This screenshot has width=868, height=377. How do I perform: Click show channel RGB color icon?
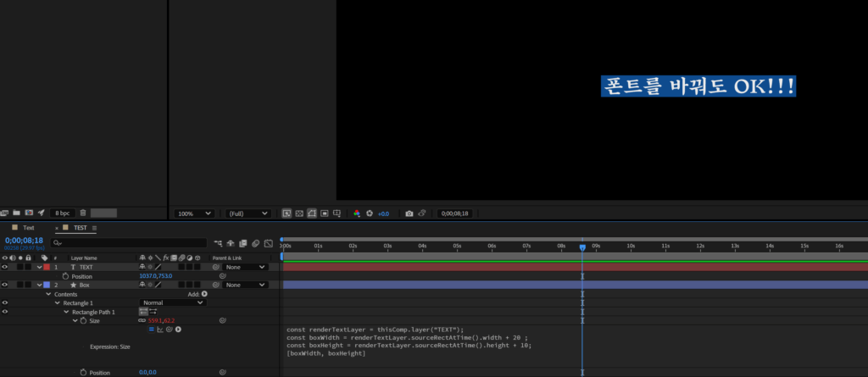point(357,213)
